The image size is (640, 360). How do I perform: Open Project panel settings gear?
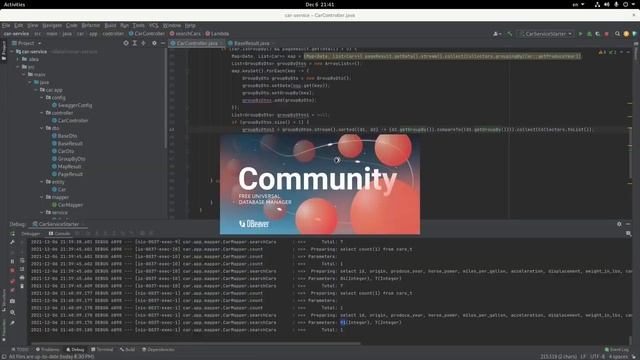pyautogui.click(x=154, y=43)
